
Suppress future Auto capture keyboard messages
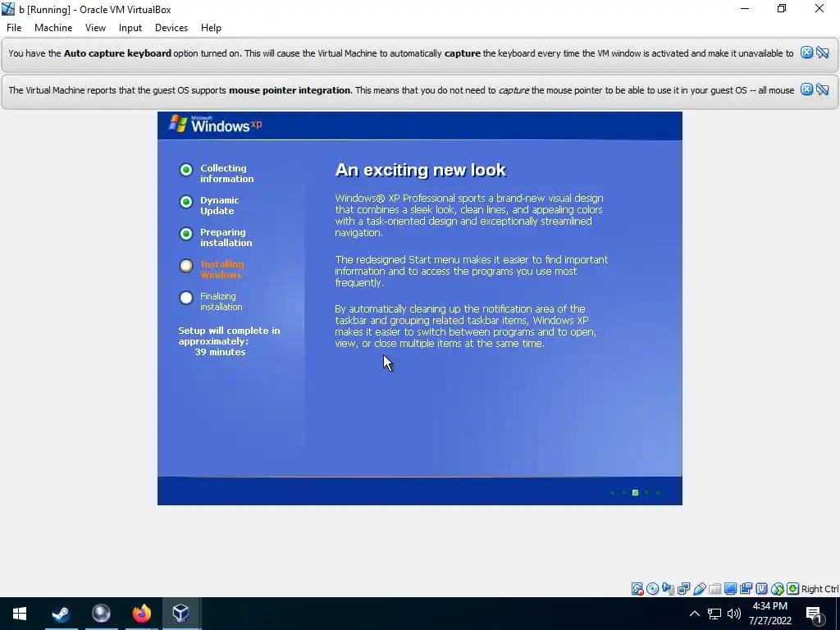click(x=823, y=52)
